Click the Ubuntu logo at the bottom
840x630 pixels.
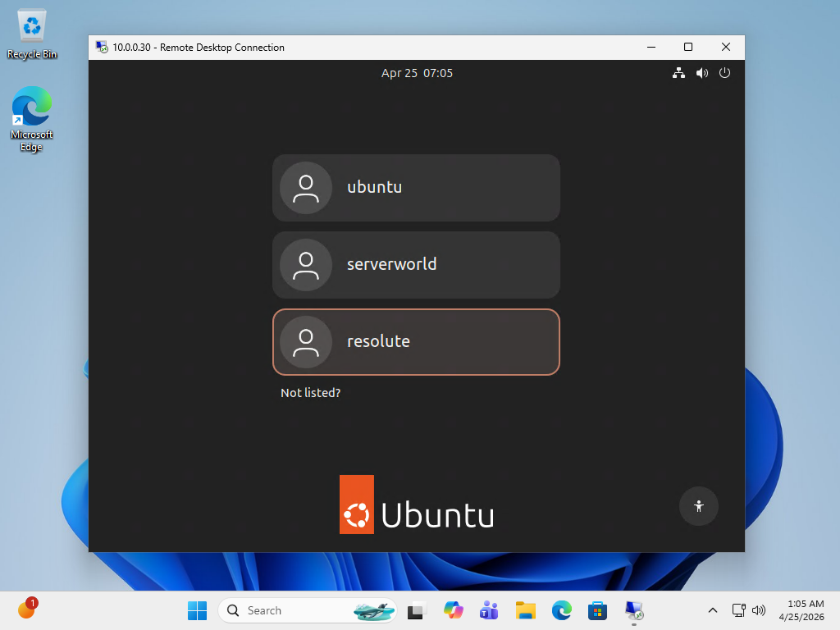417,505
